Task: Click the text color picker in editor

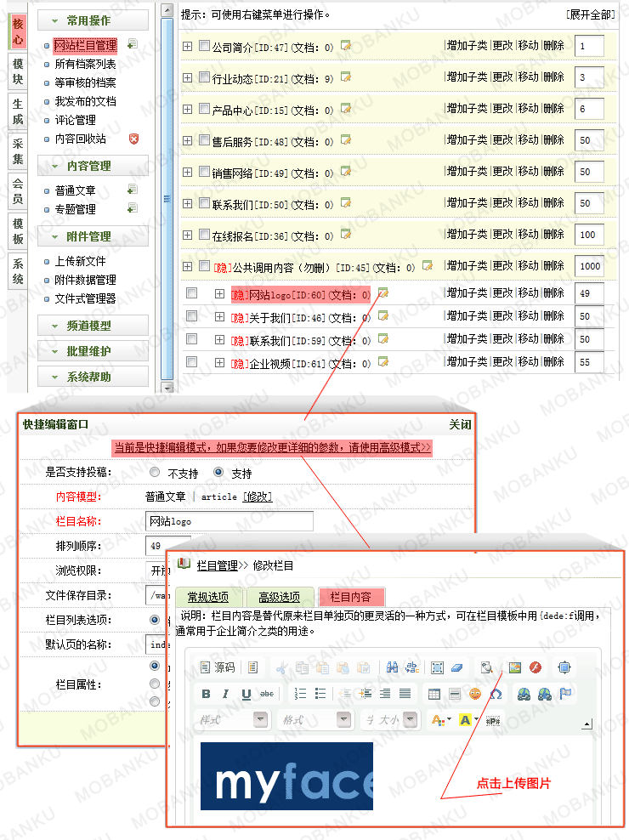Action: (441, 720)
